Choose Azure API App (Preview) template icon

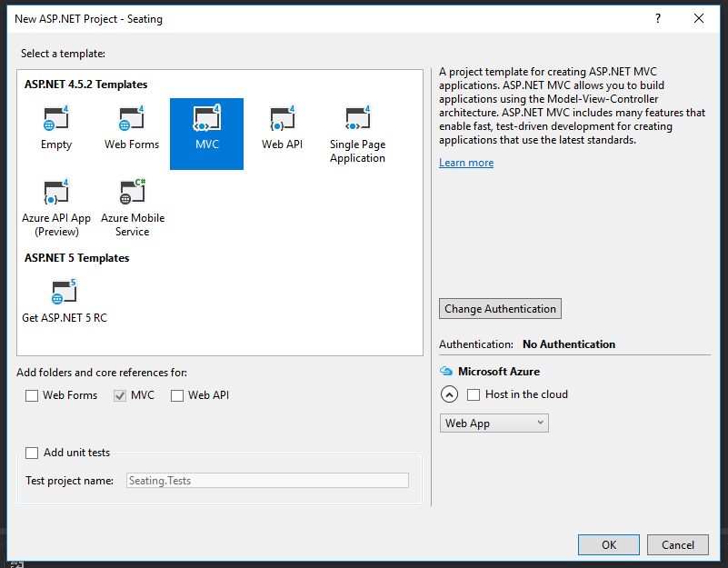[x=55, y=192]
